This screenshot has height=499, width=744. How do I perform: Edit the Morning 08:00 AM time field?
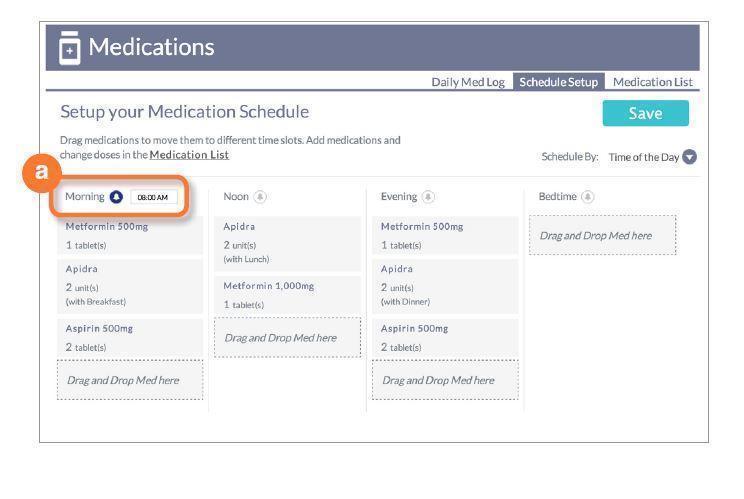coord(153,197)
